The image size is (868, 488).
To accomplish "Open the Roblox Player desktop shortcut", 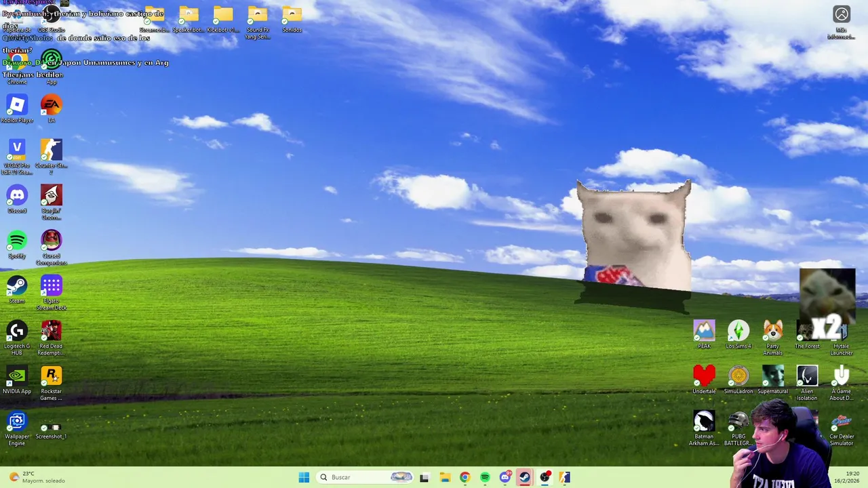I will (17, 109).
